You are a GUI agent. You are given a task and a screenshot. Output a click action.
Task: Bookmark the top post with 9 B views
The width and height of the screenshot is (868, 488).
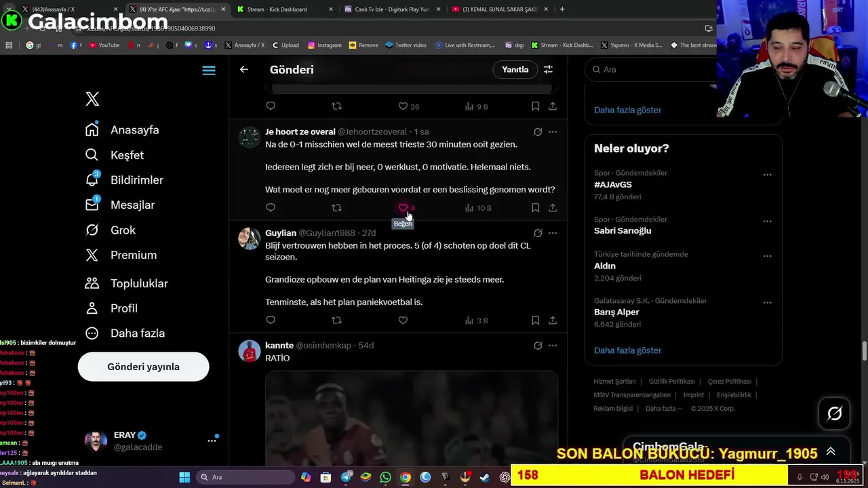pyautogui.click(x=535, y=106)
